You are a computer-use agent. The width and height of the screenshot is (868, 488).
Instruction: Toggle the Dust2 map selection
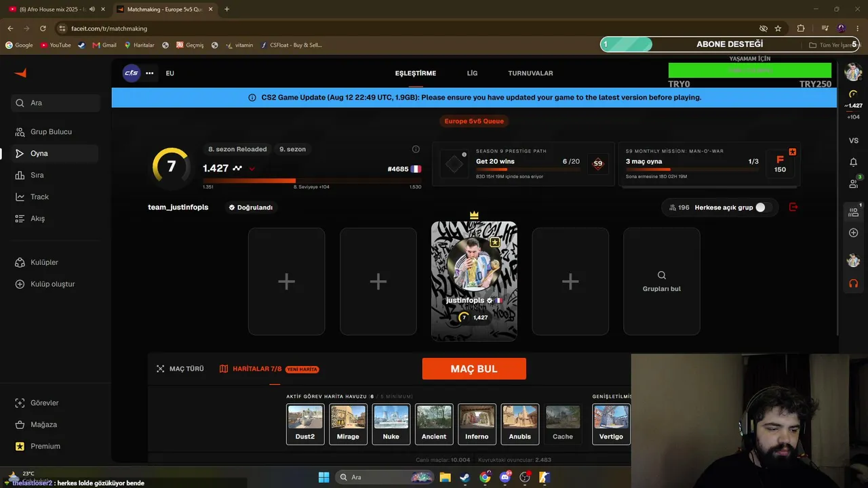[x=305, y=424]
